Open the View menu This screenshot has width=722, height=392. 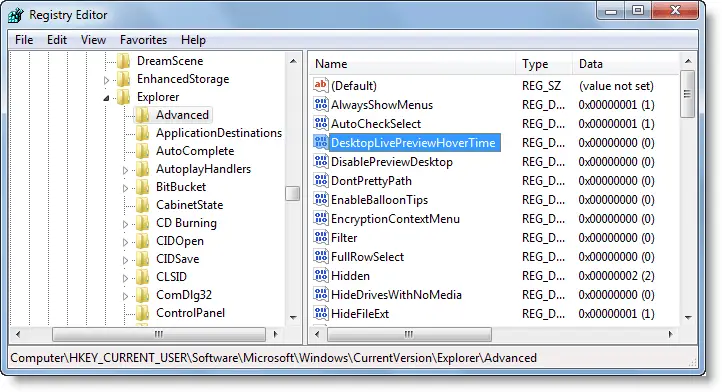pyautogui.click(x=93, y=40)
